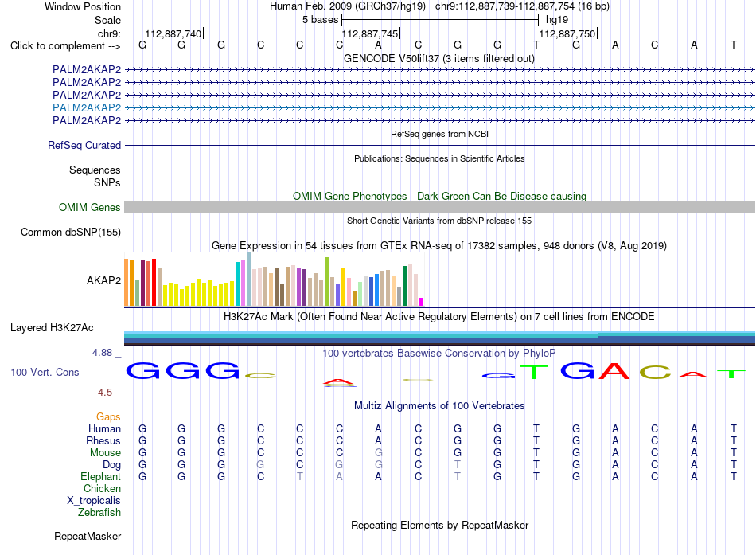Click the tall lime-green GTEx expression bar
This screenshot has width=756, height=555.
[327, 281]
